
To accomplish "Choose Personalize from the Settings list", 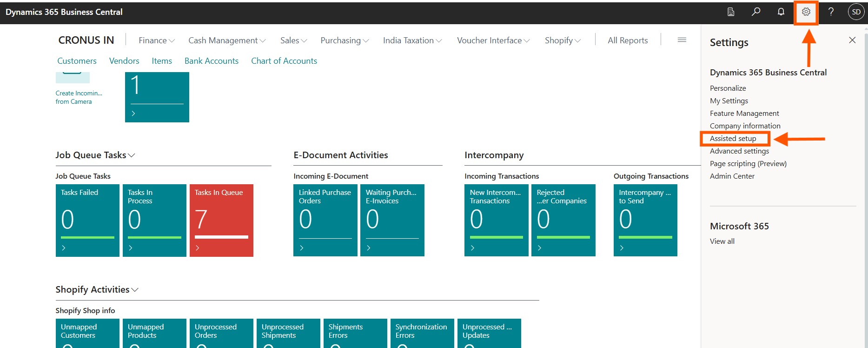I will pyautogui.click(x=728, y=88).
